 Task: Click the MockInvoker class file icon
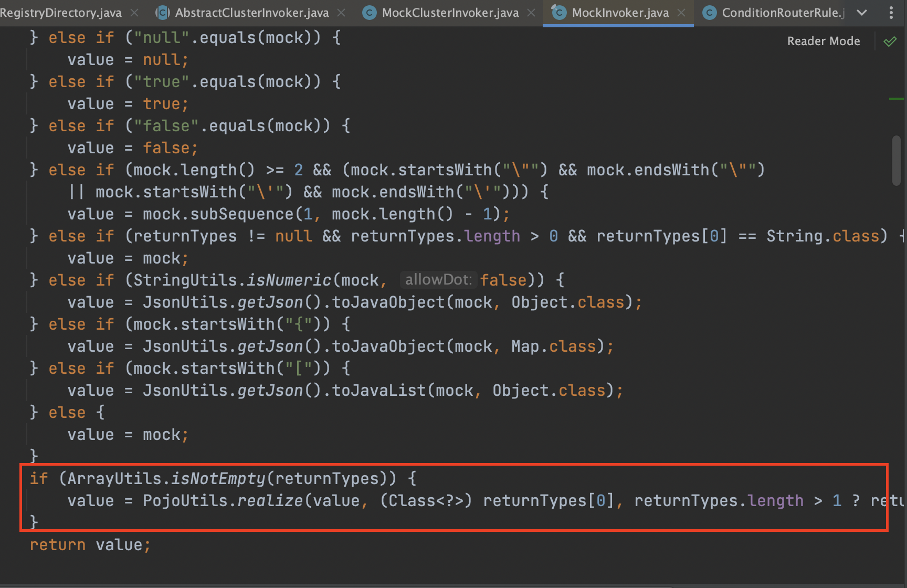click(559, 12)
